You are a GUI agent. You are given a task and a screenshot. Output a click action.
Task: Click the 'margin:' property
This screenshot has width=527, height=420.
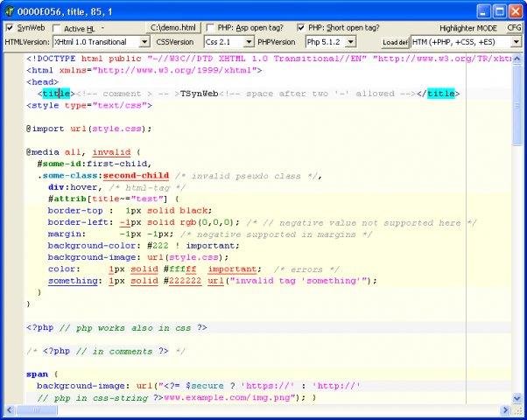(67, 234)
